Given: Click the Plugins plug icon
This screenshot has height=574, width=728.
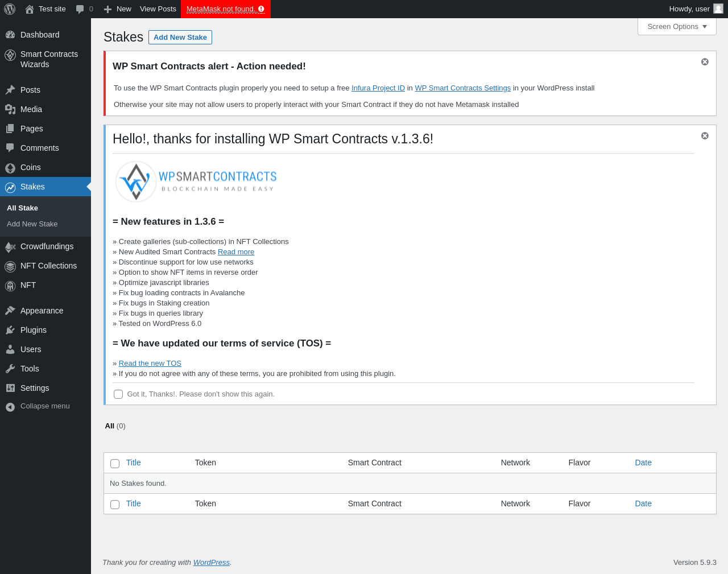Looking at the screenshot, I should tap(10, 330).
